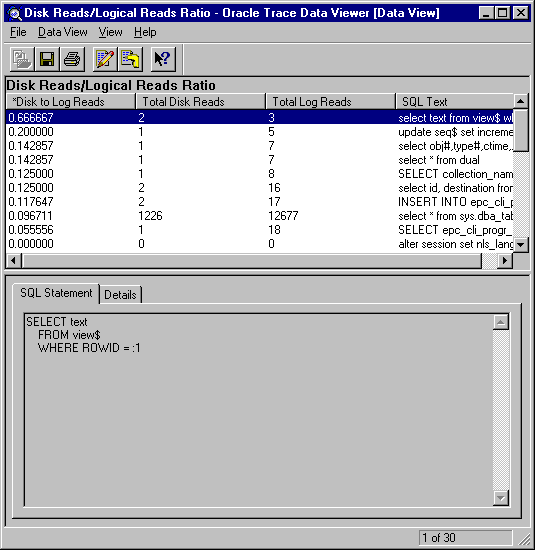
Task: Click the context Help pointer icon
Action: (163, 59)
